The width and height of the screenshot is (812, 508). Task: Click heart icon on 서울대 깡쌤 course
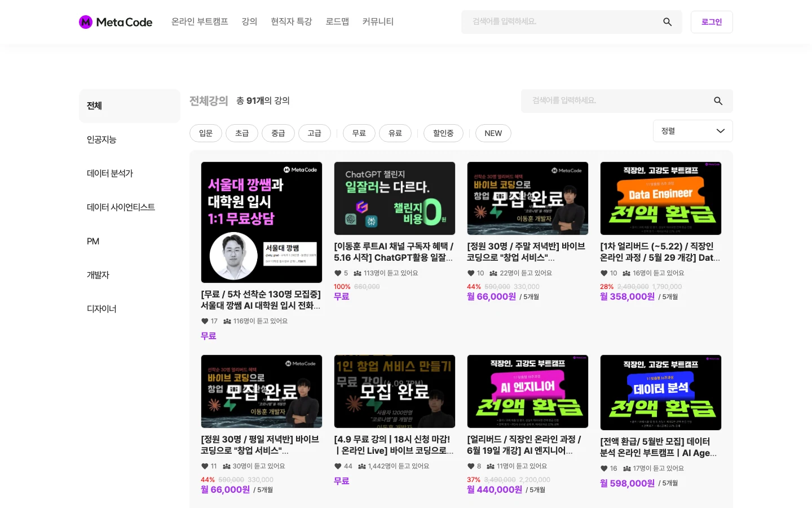[x=205, y=321]
